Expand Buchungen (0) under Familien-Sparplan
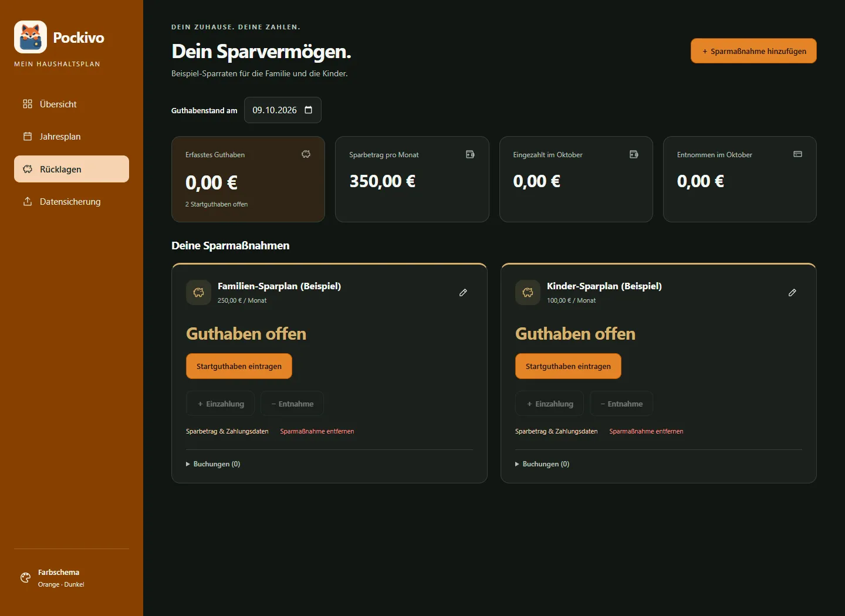The height and width of the screenshot is (616, 845). [213, 464]
